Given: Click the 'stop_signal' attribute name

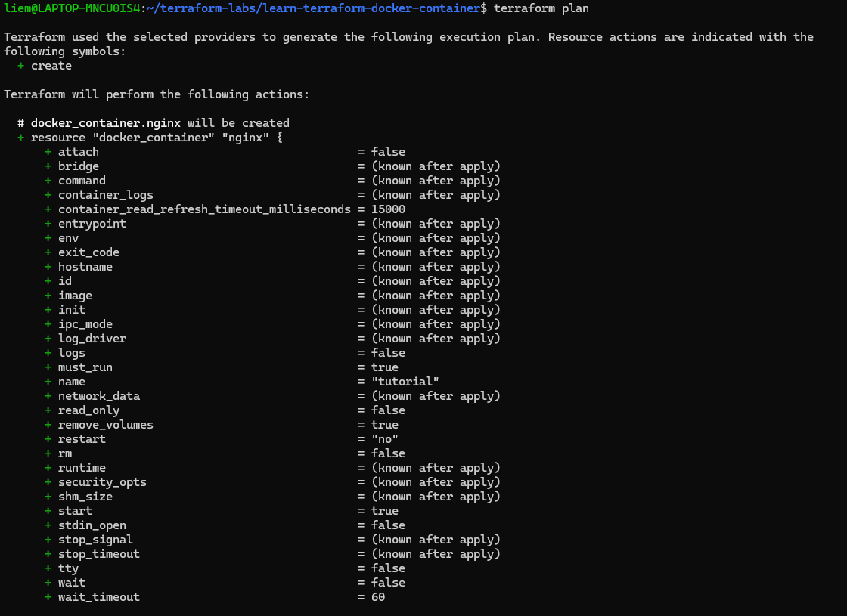Looking at the screenshot, I should click(95, 540).
